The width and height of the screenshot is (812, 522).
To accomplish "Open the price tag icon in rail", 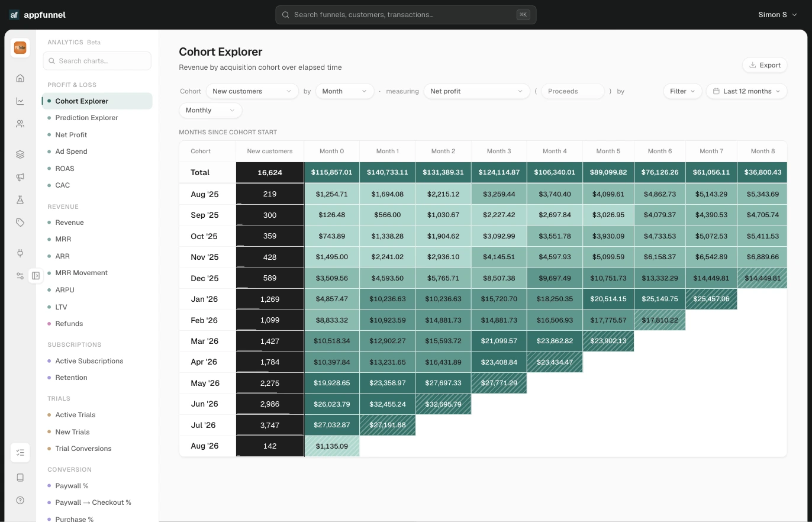I will click(20, 223).
